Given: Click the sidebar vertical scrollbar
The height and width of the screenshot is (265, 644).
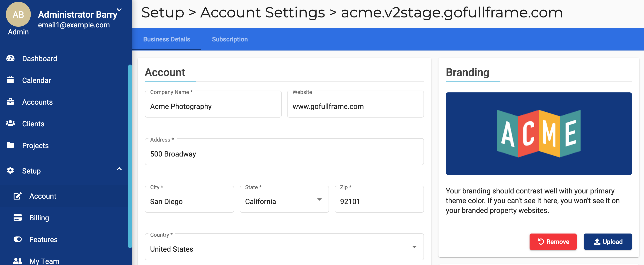Looking at the screenshot, I should click(130, 156).
